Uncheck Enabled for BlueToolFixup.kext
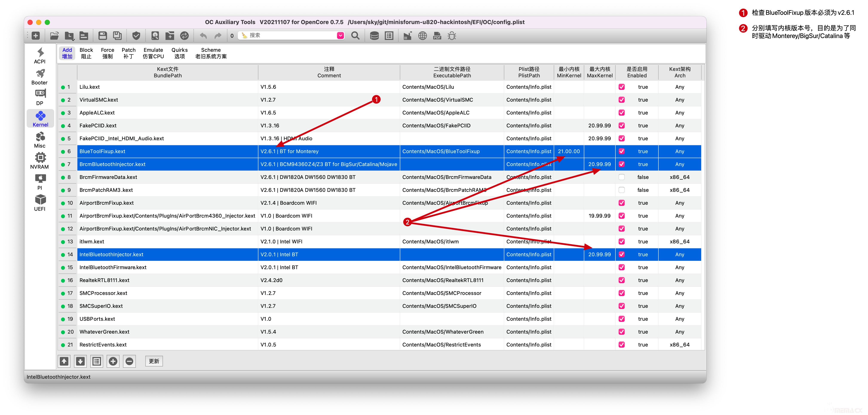 point(622,151)
